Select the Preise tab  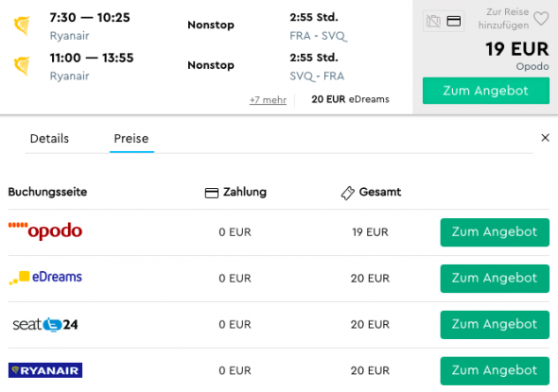pos(131,139)
